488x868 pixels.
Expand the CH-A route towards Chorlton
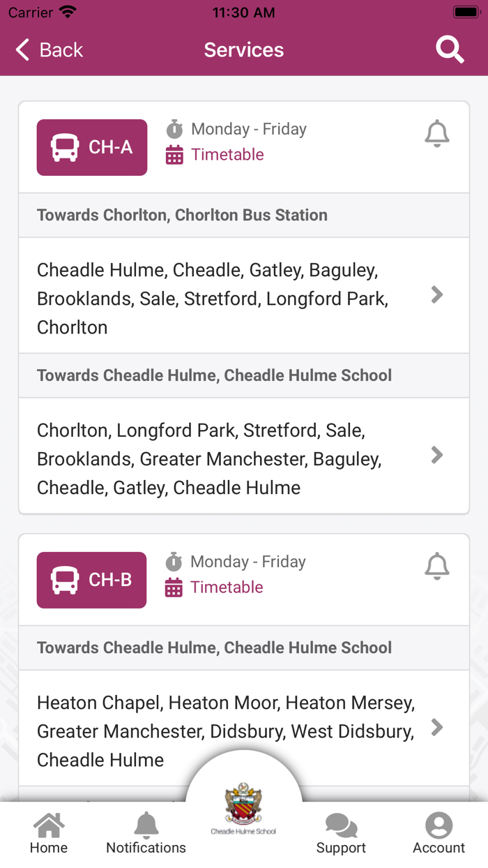(437, 295)
